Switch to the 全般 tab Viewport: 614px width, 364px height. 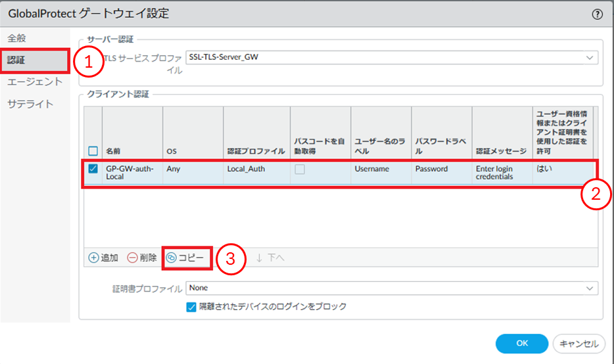[17, 38]
